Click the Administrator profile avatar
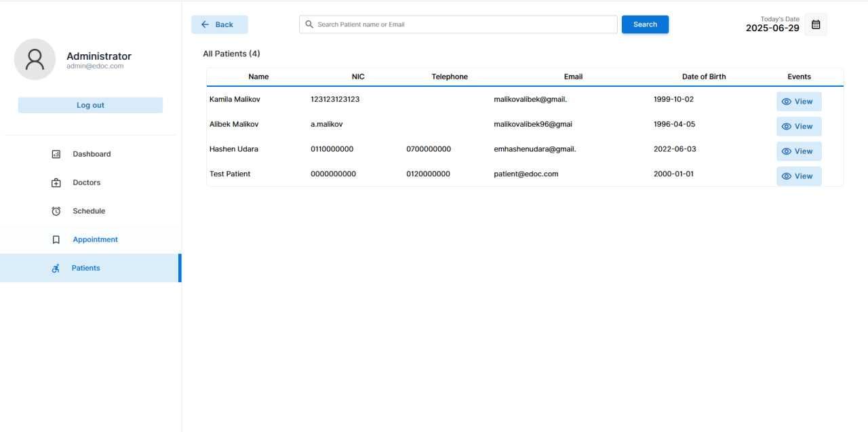The height and width of the screenshot is (432, 868). click(x=35, y=59)
